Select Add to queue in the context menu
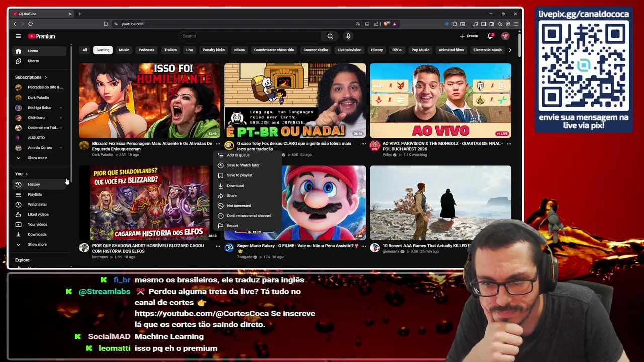The width and height of the screenshot is (644, 362). 247,155
